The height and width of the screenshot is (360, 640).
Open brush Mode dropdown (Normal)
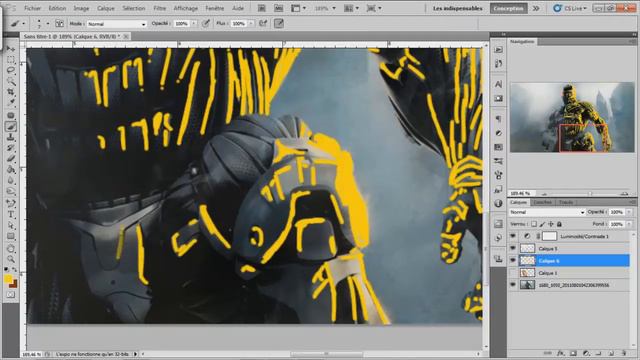[117, 24]
